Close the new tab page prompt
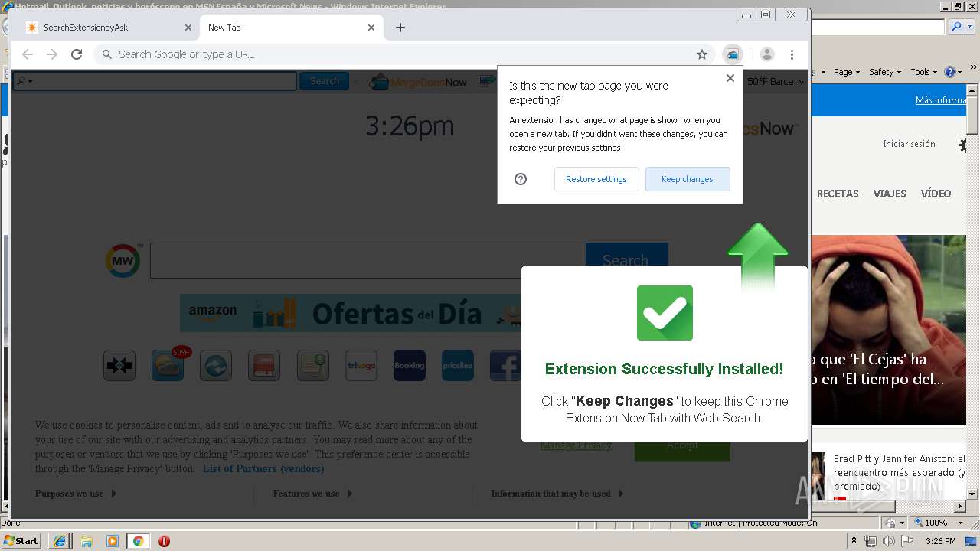Image resolution: width=980 pixels, height=551 pixels. 730,78
